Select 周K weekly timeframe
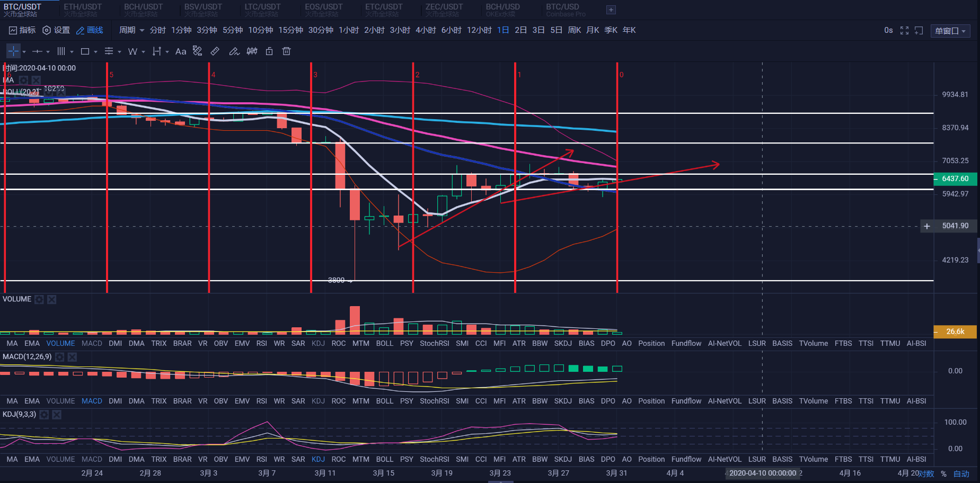The image size is (980, 483). (x=575, y=30)
